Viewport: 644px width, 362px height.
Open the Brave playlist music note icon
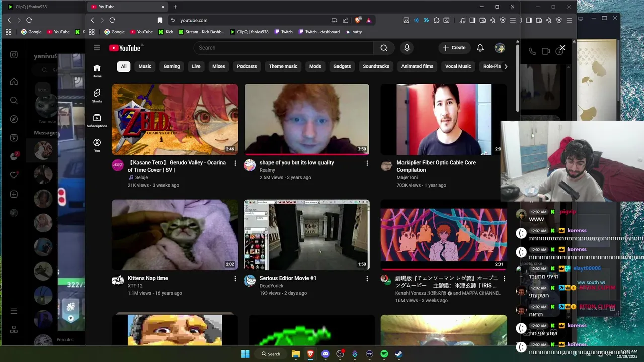pyautogui.click(x=462, y=20)
